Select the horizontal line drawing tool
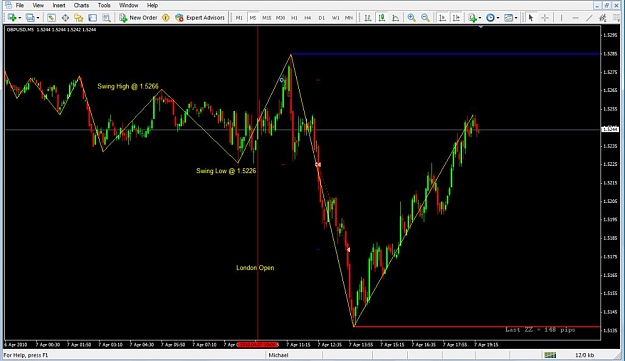Viewport: 625px width, 361px height. tap(575, 18)
